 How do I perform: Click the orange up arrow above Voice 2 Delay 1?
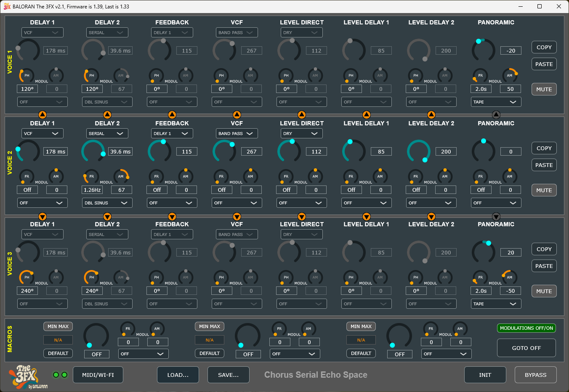pos(42,114)
